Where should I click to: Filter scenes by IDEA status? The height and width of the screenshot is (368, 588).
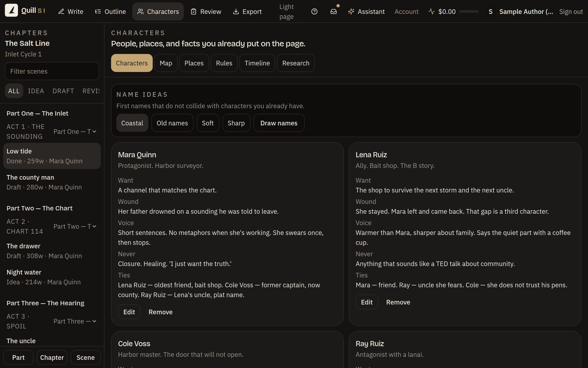(36, 91)
